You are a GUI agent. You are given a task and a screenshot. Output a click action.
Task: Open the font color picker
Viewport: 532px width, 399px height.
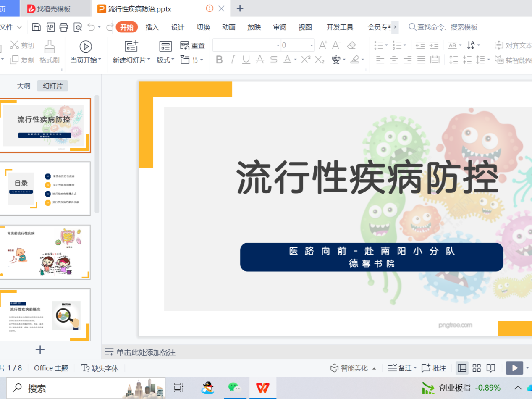click(296, 60)
